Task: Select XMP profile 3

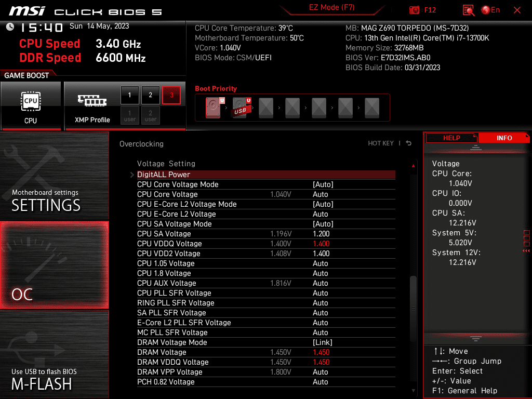Action: [171, 95]
